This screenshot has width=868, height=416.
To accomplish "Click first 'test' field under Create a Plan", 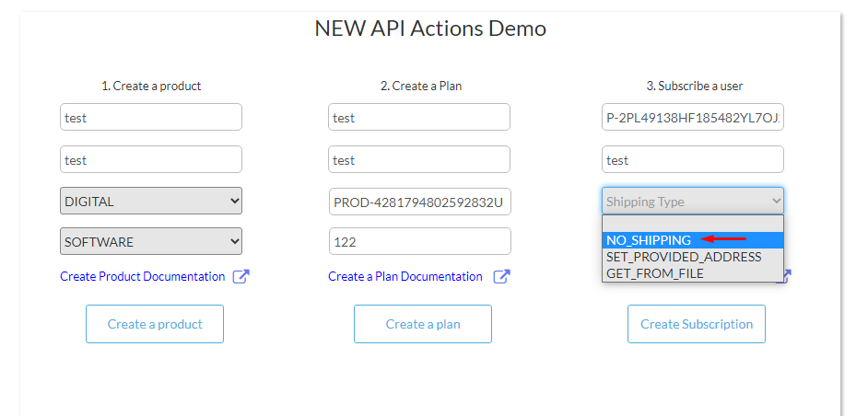I will [x=419, y=117].
